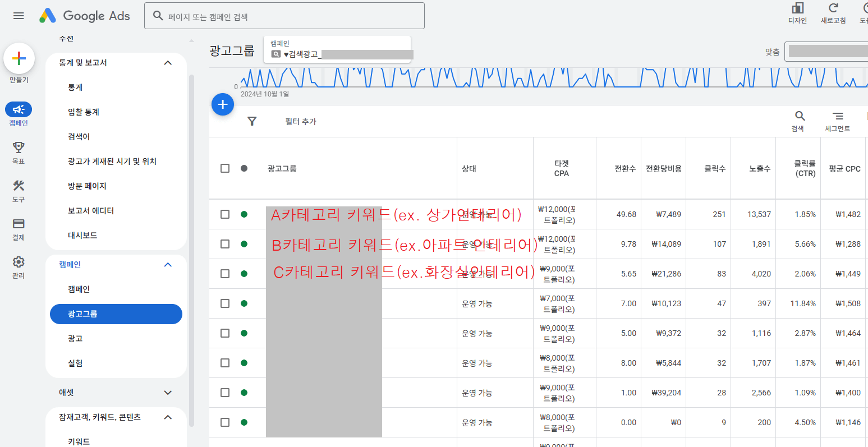Image resolution: width=868 pixels, height=447 pixels.
Task: Sort by 전환수 column header
Action: click(625, 168)
